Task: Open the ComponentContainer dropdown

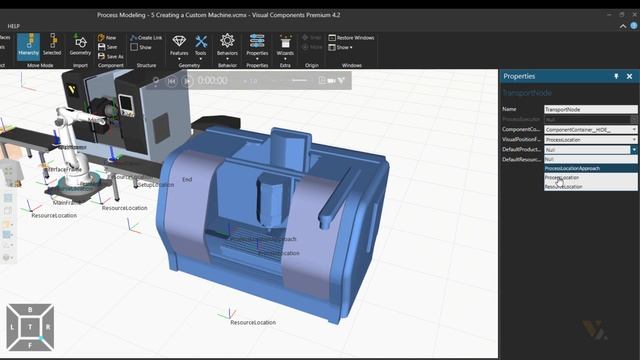Action: 591,129
